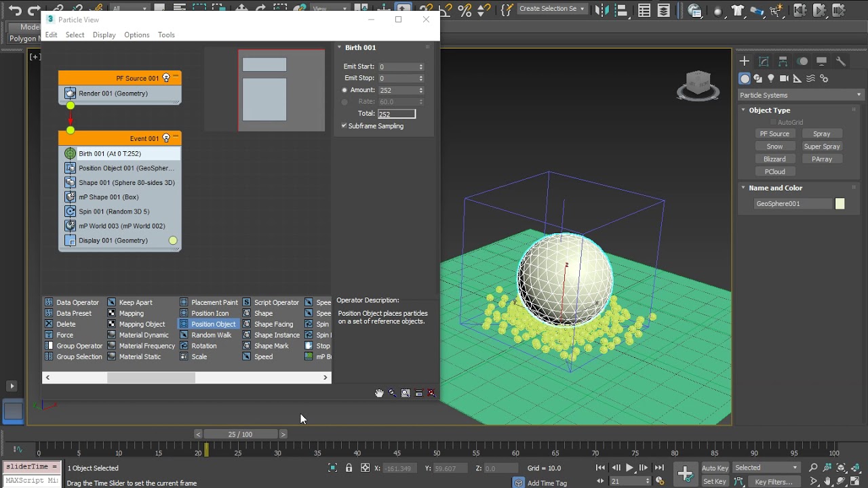This screenshot has height=488, width=868.
Task: Click the Maximize Viewport toggle icon
Action: click(856, 481)
